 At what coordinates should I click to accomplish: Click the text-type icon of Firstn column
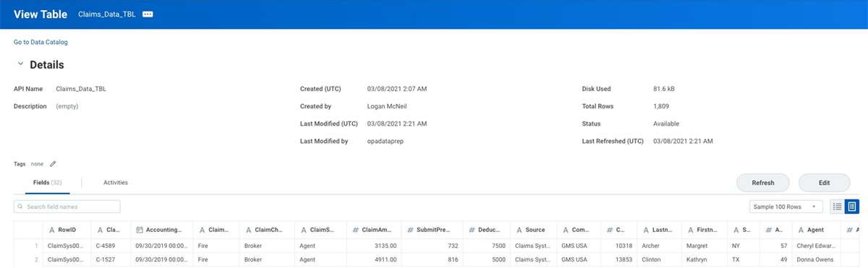pyautogui.click(x=690, y=230)
